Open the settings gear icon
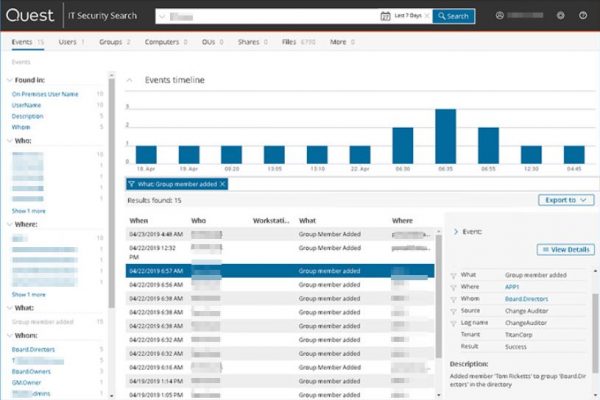Screen dimensions: 600x400 (560, 16)
